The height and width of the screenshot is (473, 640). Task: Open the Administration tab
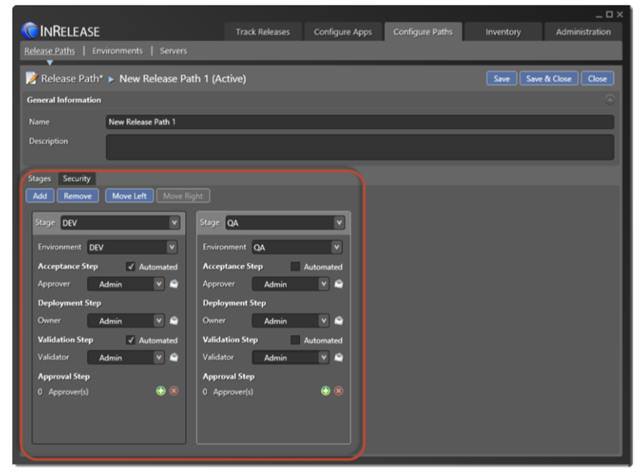tap(583, 32)
